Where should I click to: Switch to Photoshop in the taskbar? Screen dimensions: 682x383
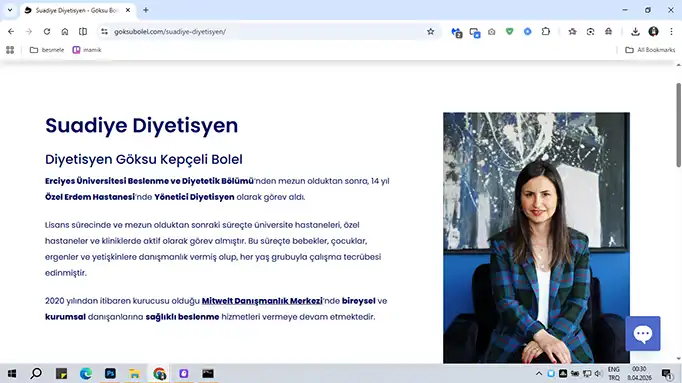pyautogui.click(x=110, y=373)
